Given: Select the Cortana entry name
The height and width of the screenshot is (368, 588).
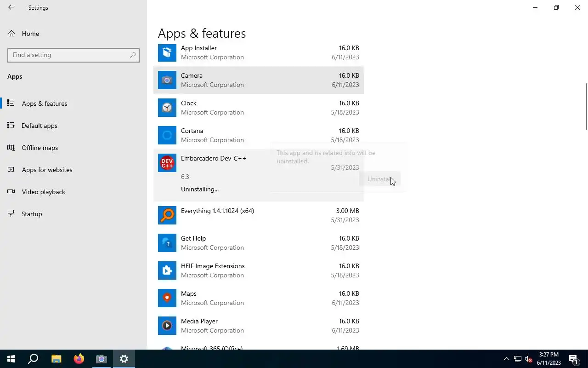Looking at the screenshot, I should tap(192, 131).
